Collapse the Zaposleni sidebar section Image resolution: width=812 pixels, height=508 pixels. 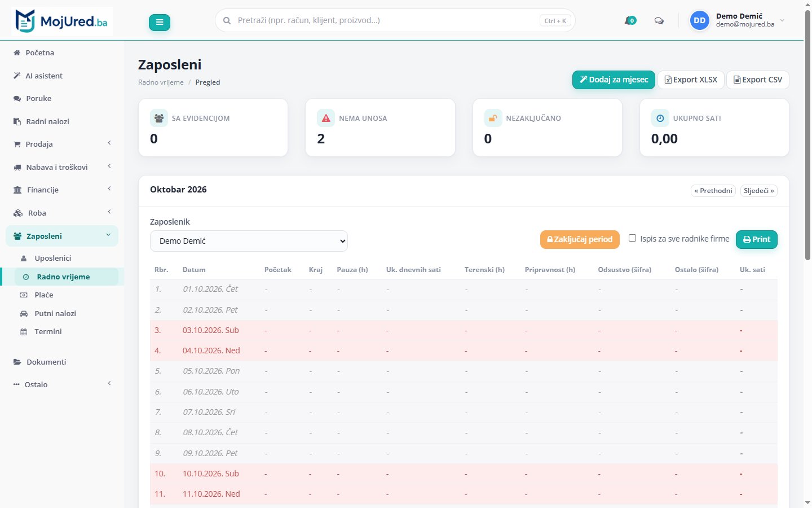[62, 236]
